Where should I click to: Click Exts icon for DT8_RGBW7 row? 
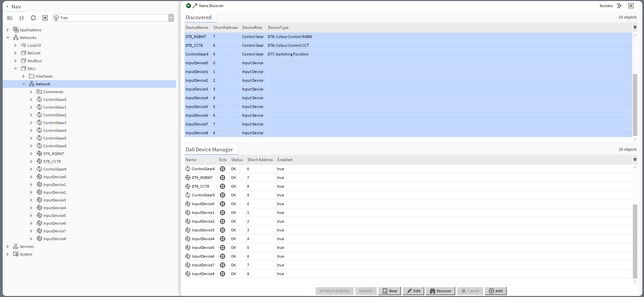[223, 178]
